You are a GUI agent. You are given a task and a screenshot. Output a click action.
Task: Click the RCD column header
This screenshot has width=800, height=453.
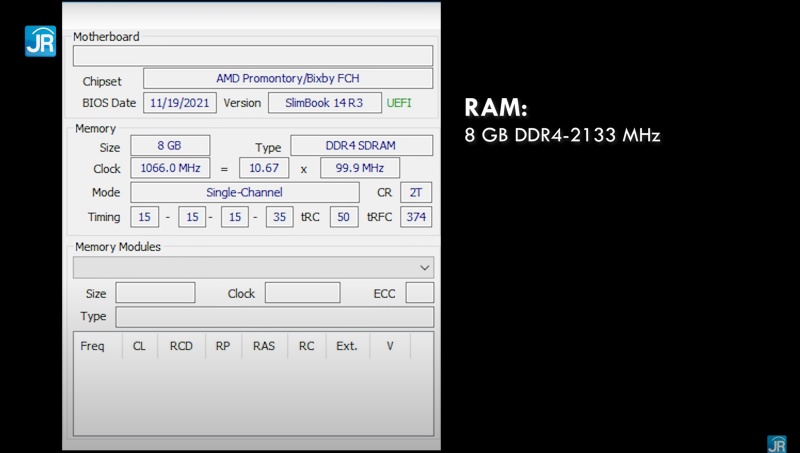coord(181,346)
